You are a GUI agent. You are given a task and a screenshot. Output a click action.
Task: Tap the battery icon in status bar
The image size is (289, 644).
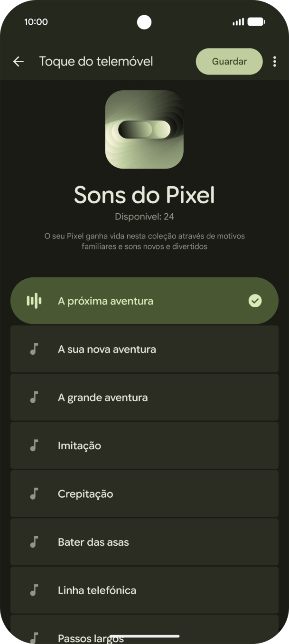256,22
